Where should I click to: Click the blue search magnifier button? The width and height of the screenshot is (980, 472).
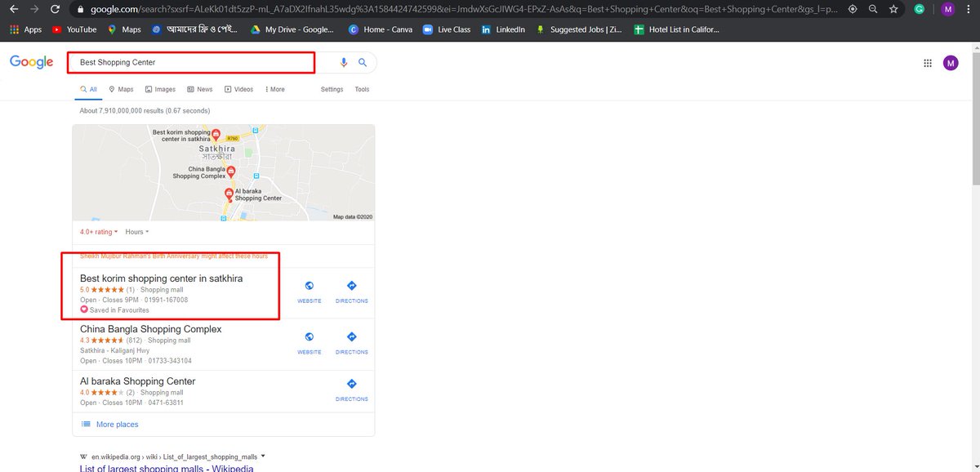pos(363,63)
